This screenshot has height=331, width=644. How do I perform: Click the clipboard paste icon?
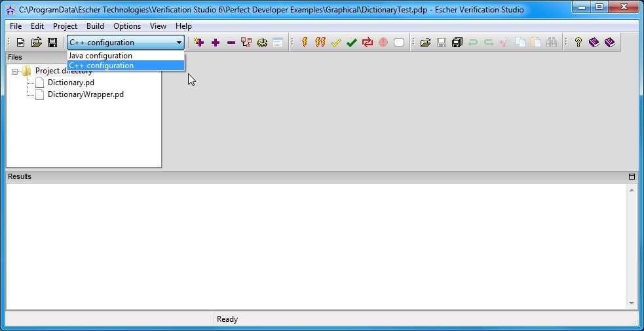[x=535, y=43]
